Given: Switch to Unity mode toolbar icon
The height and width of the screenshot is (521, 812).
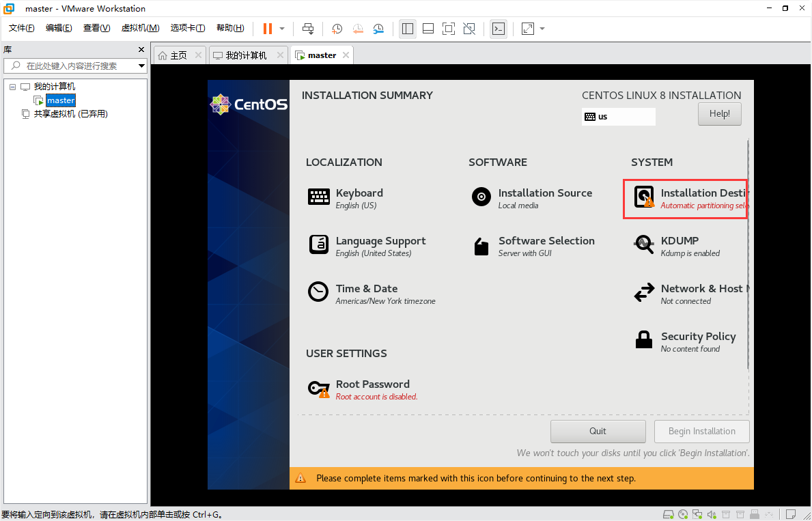Looking at the screenshot, I should pos(469,29).
